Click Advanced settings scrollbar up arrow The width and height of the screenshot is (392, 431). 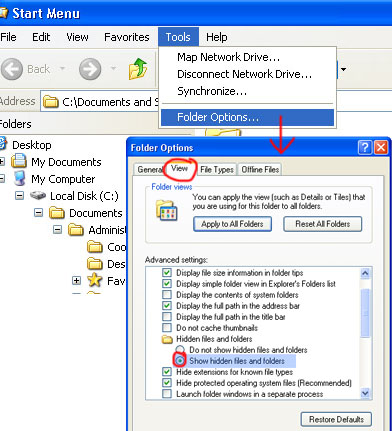pyautogui.click(x=365, y=274)
